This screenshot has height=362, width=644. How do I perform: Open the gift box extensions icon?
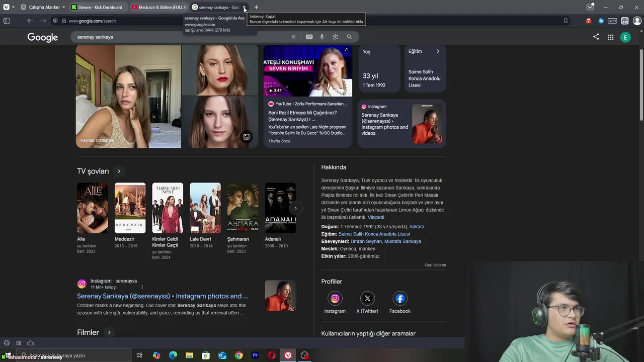point(625,21)
